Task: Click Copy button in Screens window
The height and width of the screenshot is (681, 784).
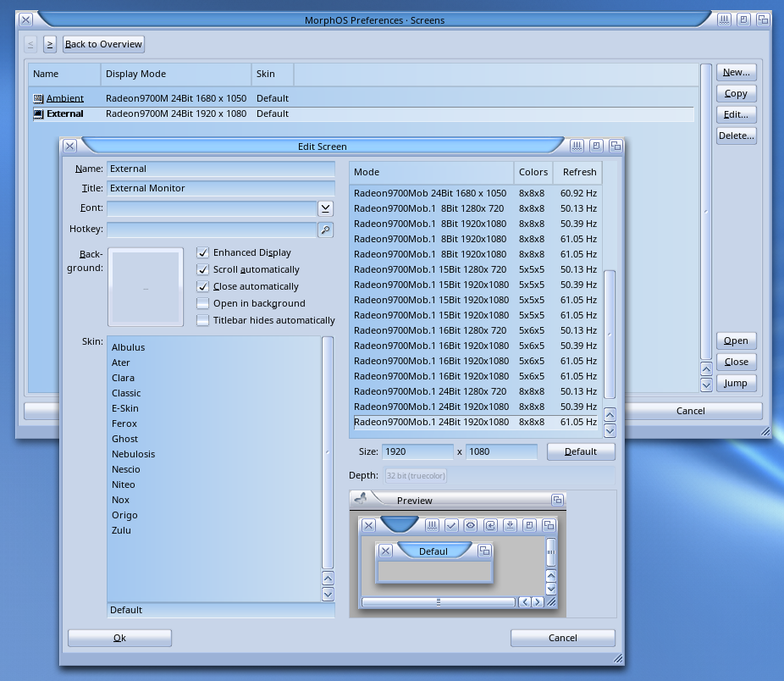Action: (736, 93)
